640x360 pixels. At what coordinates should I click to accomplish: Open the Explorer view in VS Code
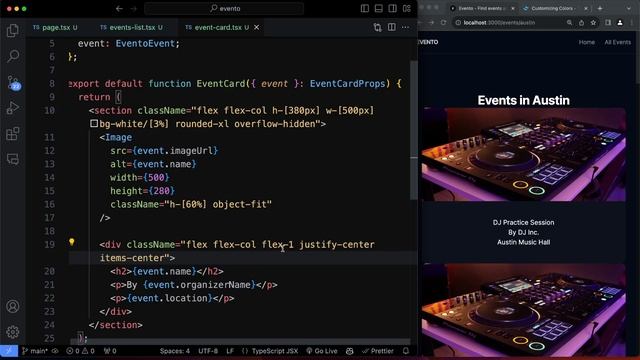click(13, 31)
